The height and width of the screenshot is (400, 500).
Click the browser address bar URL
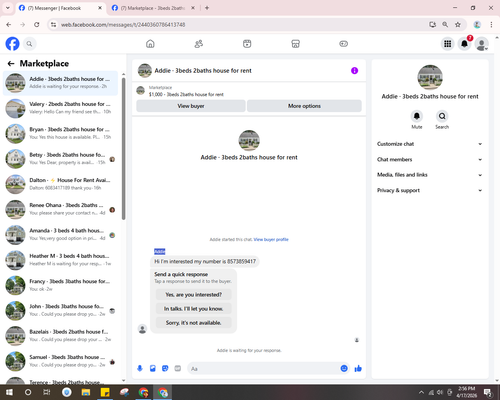[x=123, y=25]
